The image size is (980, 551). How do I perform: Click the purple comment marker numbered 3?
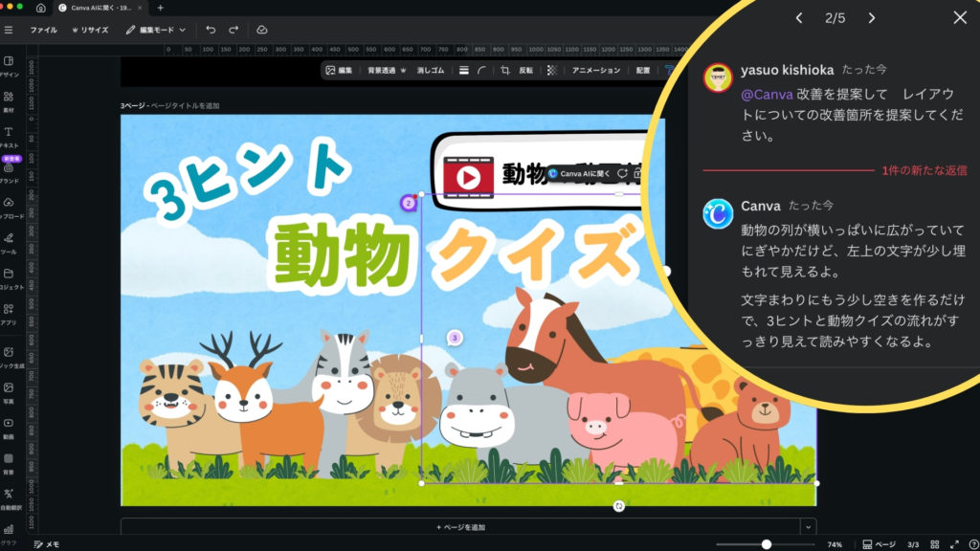click(455, 338)
